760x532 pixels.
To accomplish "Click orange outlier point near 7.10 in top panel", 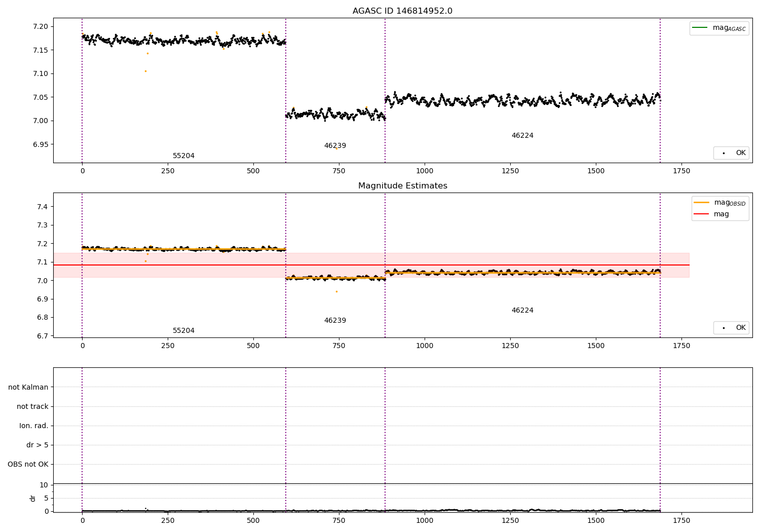I will coord(145,71).
